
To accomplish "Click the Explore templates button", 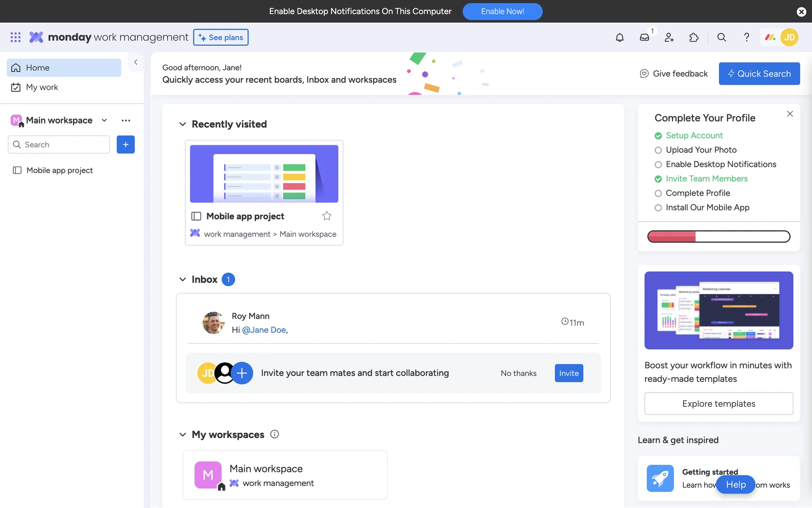I will (719, 403).
